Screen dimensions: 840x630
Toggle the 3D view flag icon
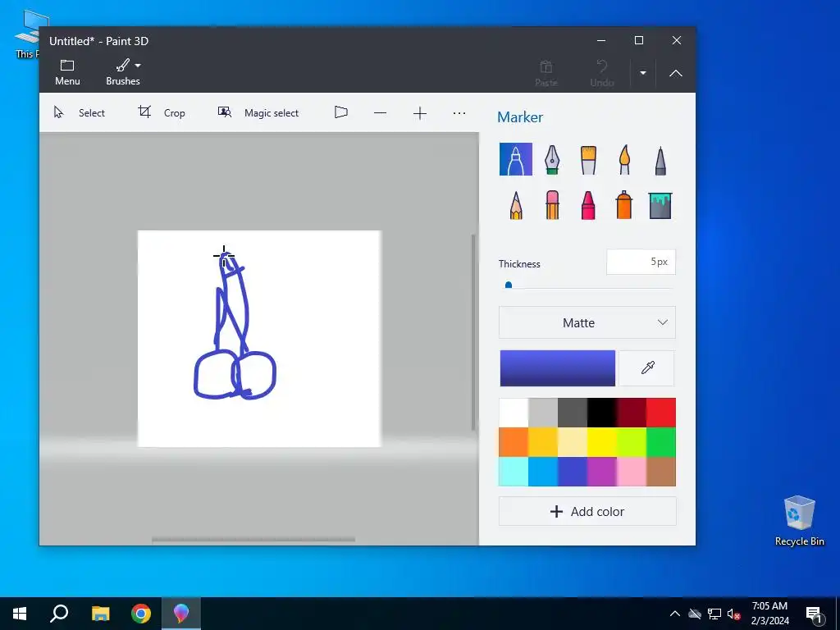coord(340,112)
